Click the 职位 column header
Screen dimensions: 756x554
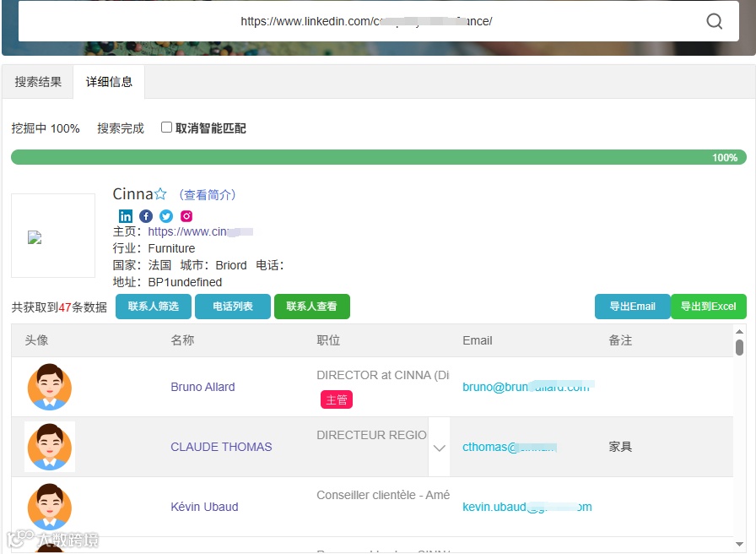coord(328,340)
